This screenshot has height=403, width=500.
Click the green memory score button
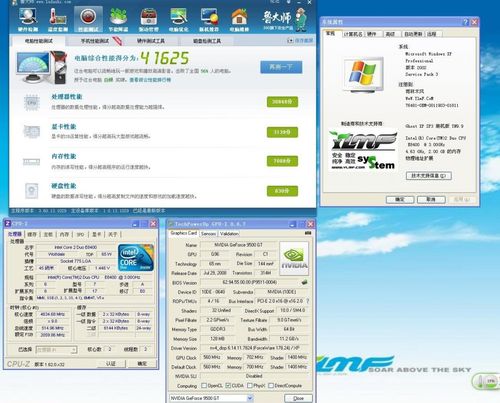(282, 161)
